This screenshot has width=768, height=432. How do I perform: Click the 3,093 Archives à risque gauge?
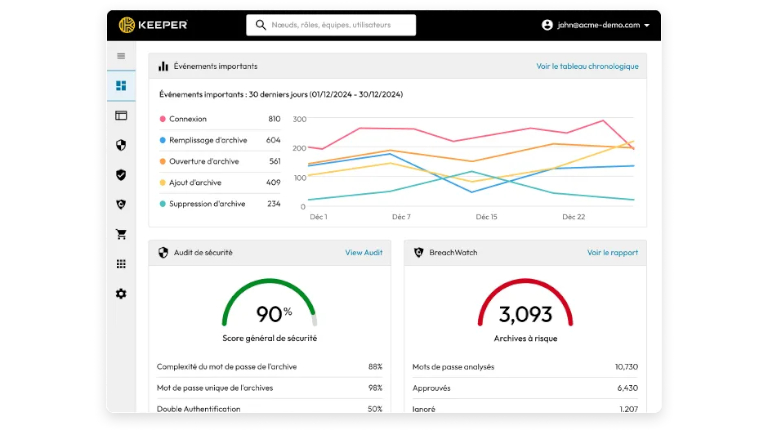pyautogui.click(x=525, y=306)
